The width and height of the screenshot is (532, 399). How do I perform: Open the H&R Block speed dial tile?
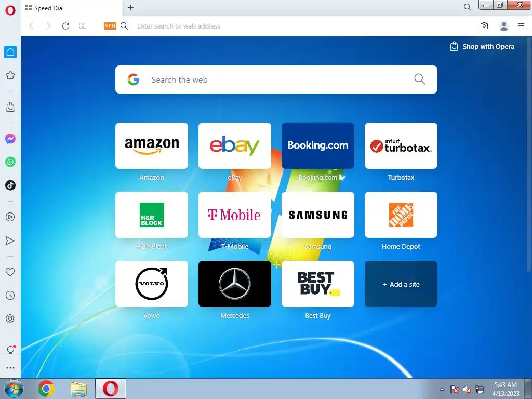152,215
